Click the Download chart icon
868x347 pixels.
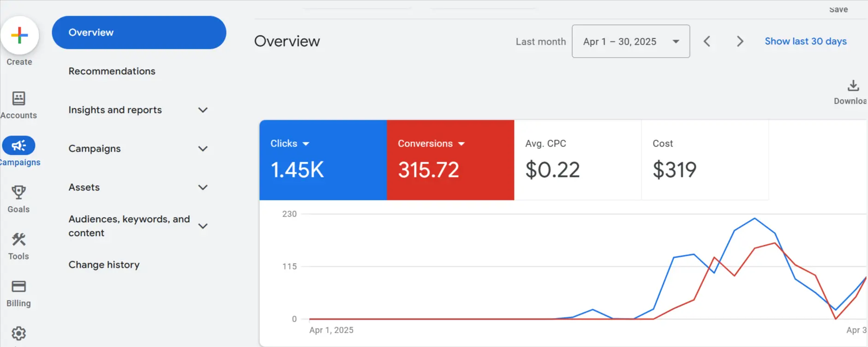pyautogui.click(x=853, y=86)
